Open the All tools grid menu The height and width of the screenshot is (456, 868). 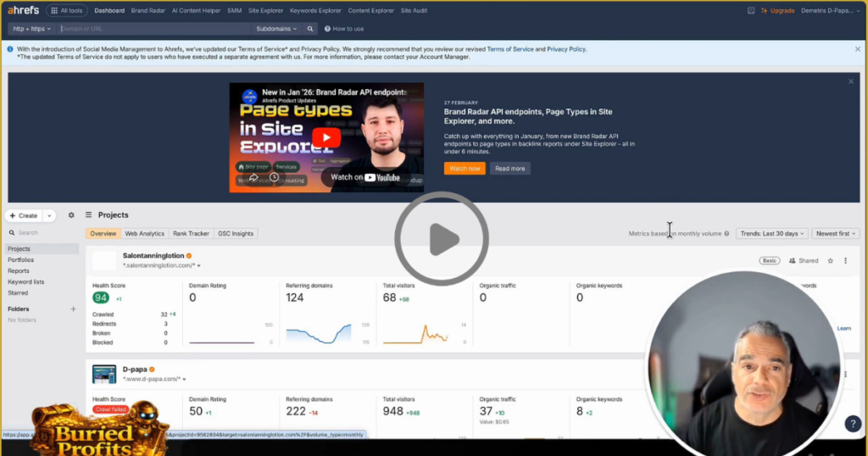pos(66,11)
